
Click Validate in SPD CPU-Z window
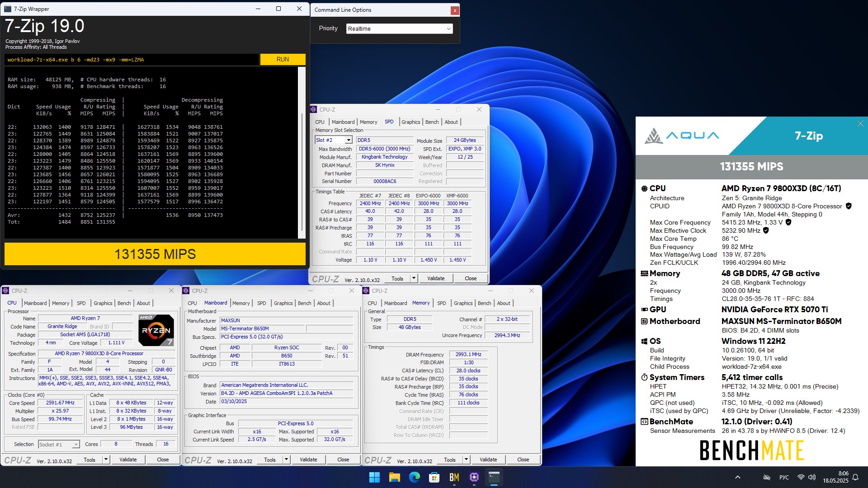436,278
